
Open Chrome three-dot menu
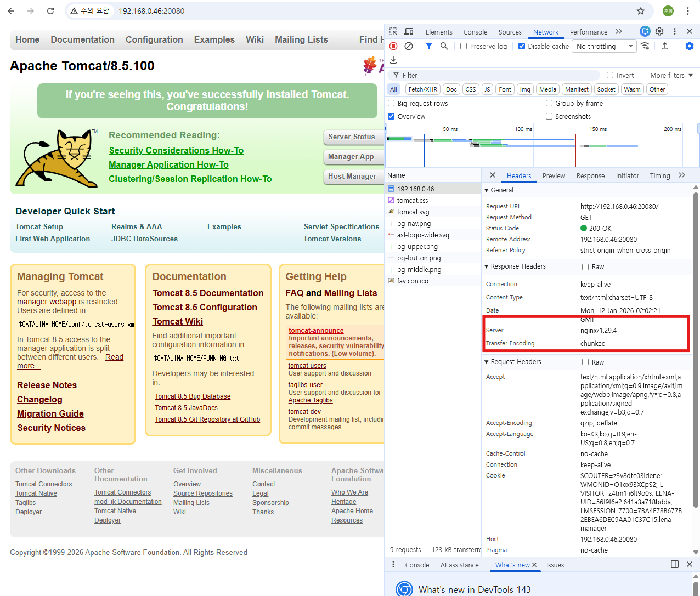687,11
